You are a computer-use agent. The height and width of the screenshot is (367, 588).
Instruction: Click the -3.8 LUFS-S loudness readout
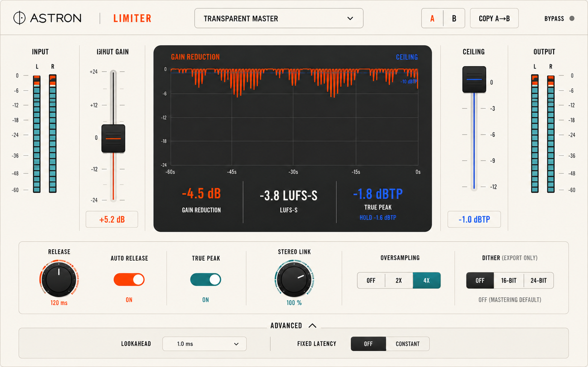point(289,196)
